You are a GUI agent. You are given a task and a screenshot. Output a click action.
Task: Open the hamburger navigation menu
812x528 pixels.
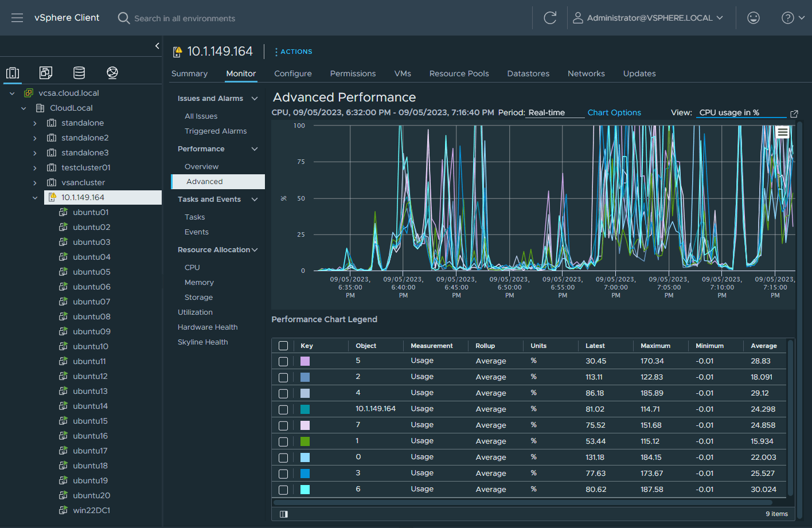(17, 18)
